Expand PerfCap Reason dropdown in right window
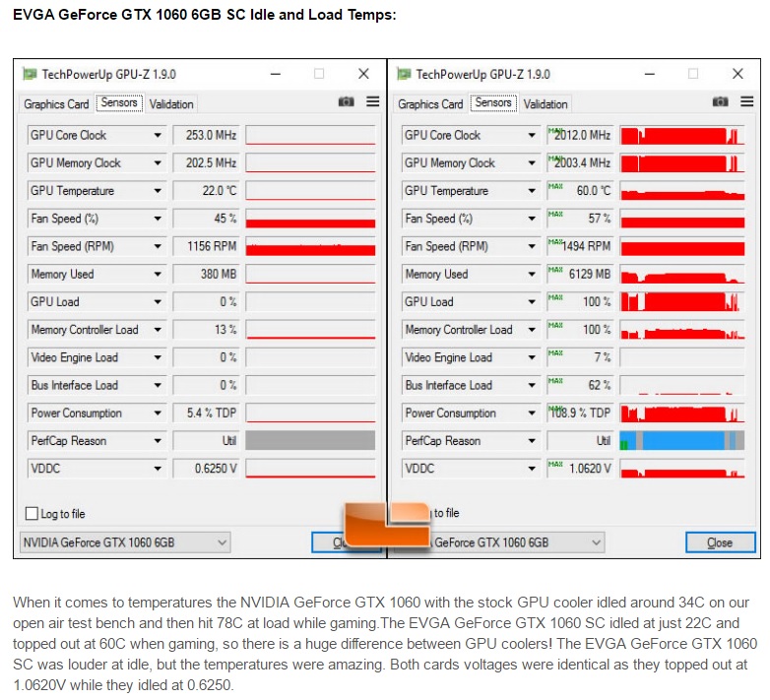Viewport: 770px width, 700px height. [532, 441]
